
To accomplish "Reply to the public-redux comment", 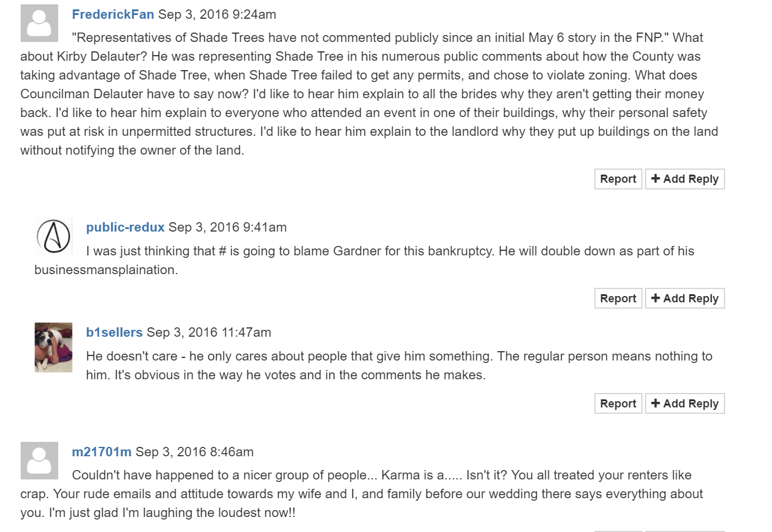I will (684, 299).
